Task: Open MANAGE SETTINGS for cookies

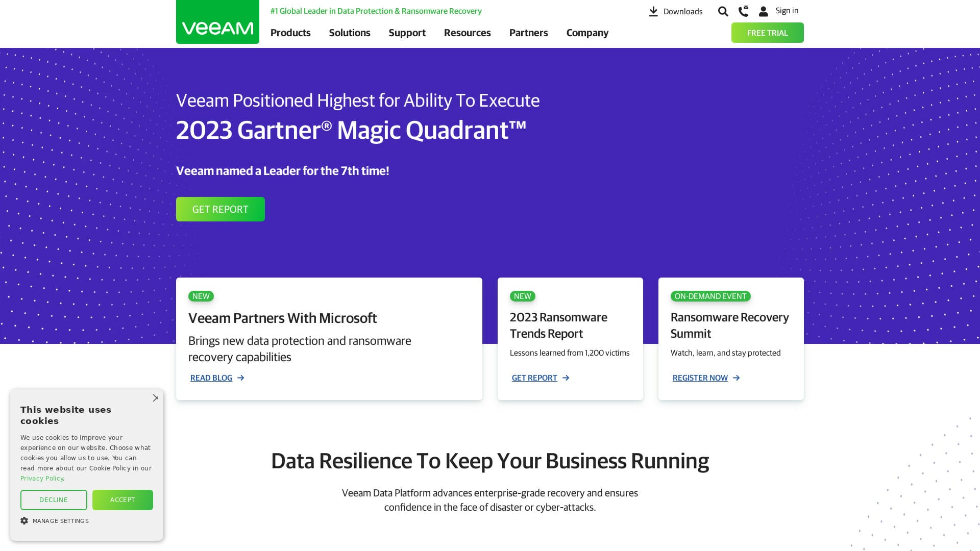Action: coord(60,520)
